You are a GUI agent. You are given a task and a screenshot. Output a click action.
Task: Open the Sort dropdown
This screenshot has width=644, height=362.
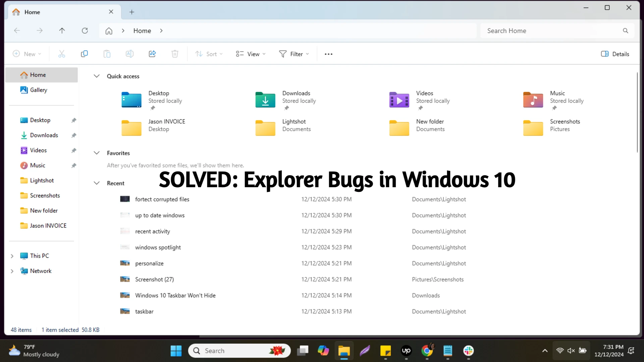coord(209,54)
